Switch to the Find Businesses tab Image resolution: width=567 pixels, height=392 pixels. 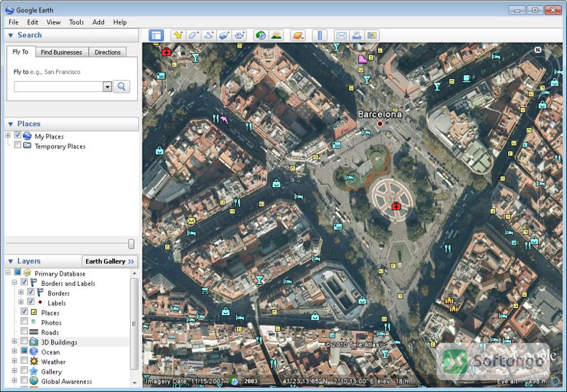(x=61, y=52)
